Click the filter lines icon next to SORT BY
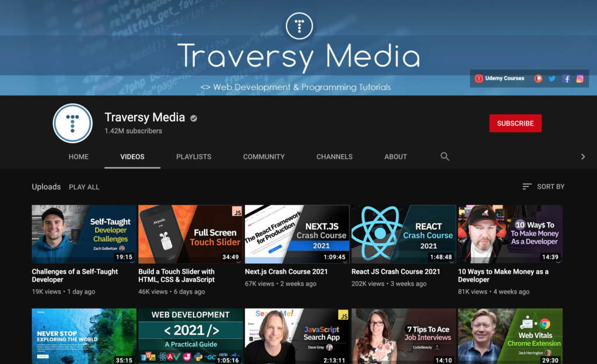The image size is (597, 364). tap(528, 186)
